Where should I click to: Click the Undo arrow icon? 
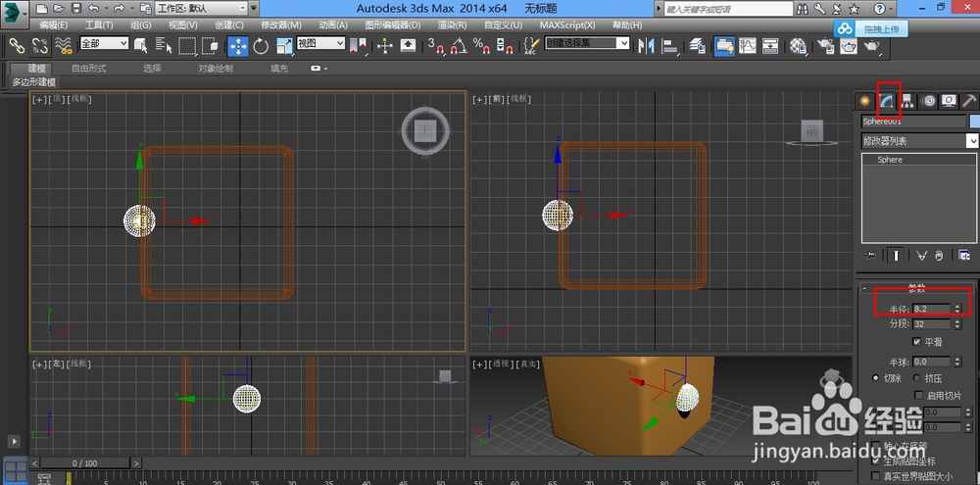pos(94,9)
